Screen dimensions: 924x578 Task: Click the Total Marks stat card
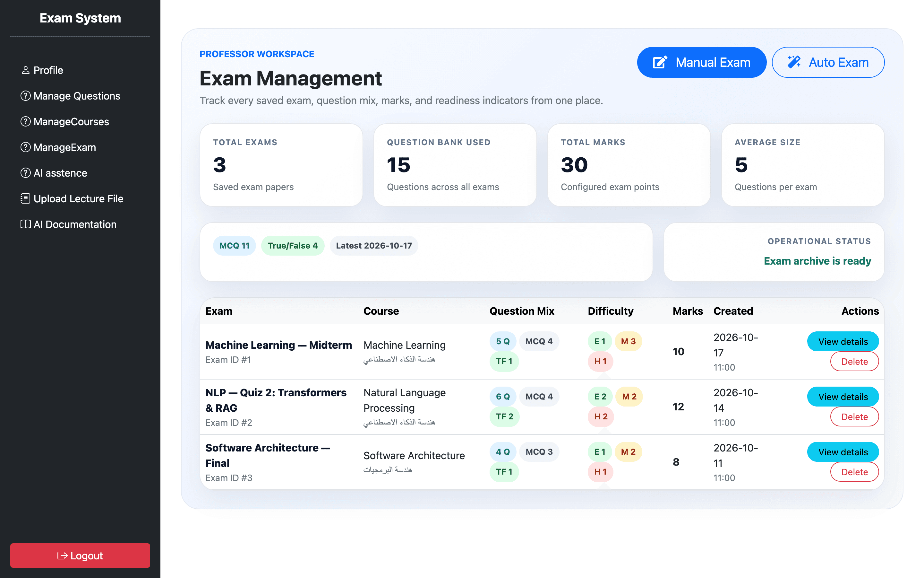point(629,165)
